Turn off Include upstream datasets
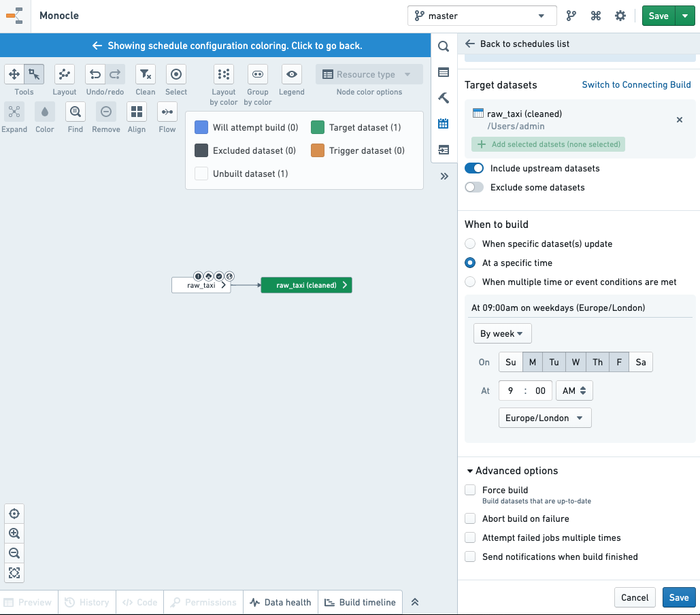 pos(474,168)
